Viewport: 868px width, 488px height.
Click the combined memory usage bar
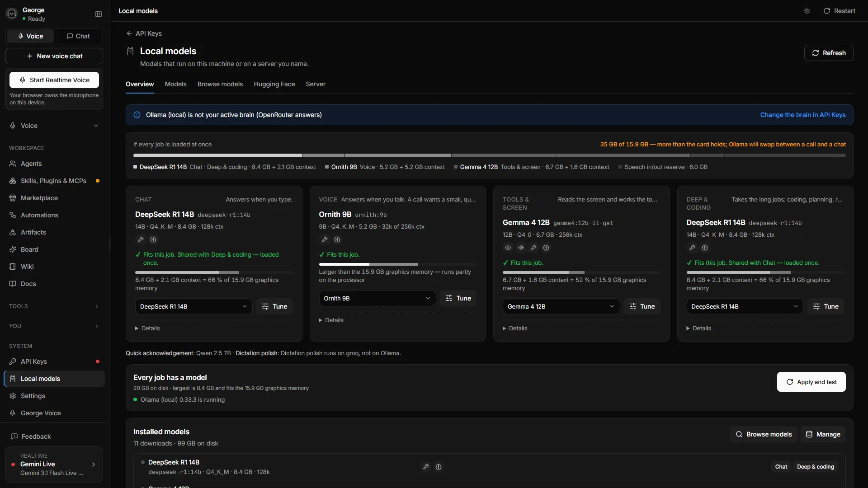489,155
